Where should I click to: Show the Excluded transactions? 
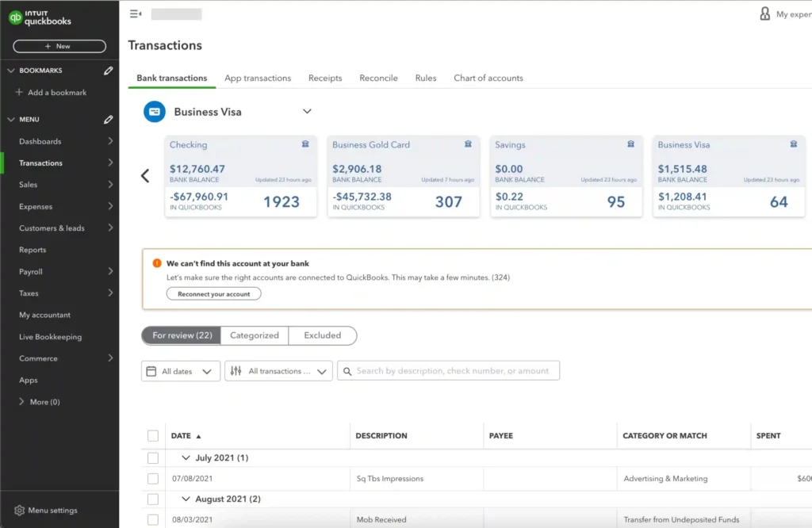323,335
